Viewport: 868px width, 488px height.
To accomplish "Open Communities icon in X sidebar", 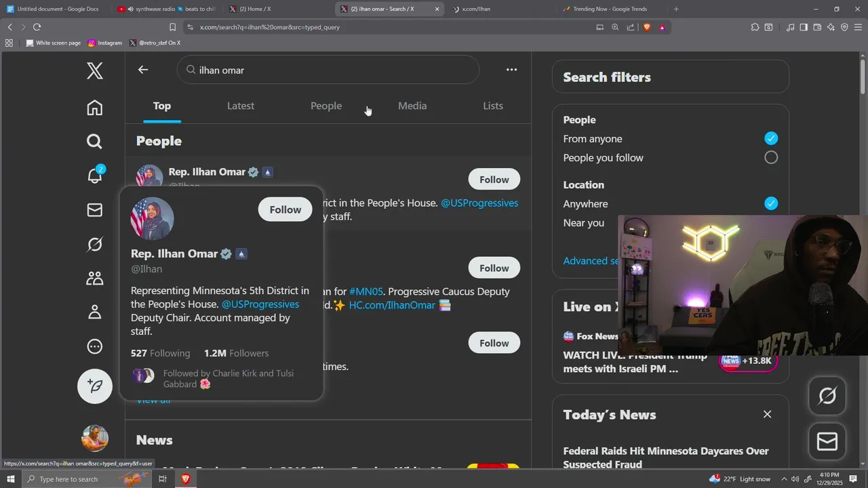I will point(95,278).
